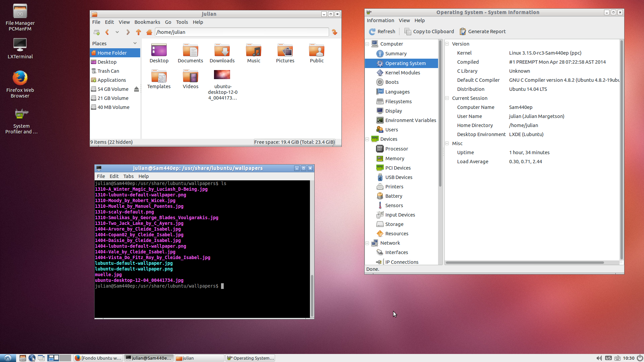Open the Tabs menu in LXTerminal
The width and height of the screenshot is (644, 362).
[x=128, y=176]
